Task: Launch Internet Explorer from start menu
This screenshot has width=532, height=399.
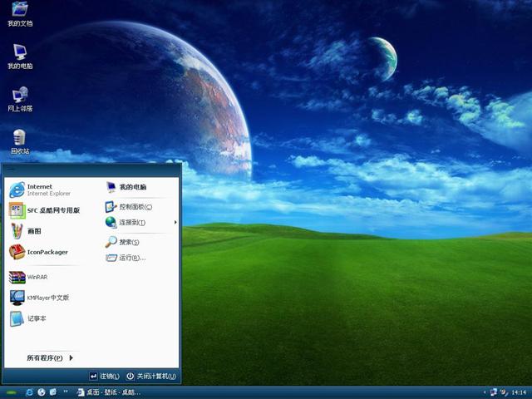Action: [42, 190]
